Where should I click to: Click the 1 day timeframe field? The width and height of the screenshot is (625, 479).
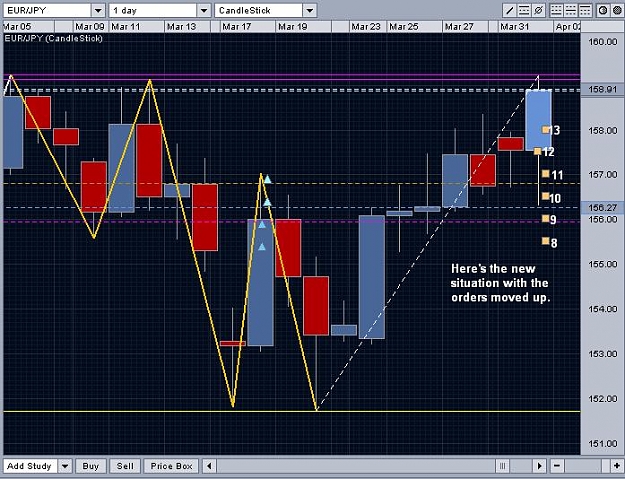tap(153, 10)
